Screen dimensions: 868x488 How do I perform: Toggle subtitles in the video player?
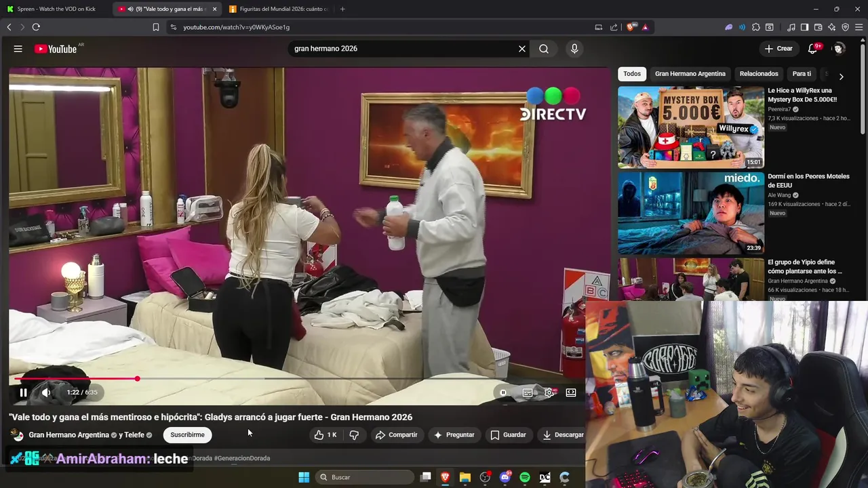[527, 392]
